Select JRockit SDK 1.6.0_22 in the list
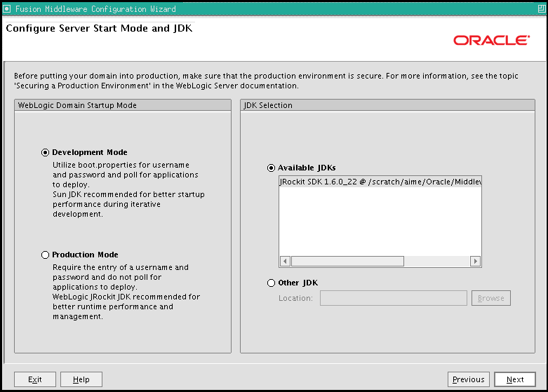548x392 pixels. click(380, 182)
